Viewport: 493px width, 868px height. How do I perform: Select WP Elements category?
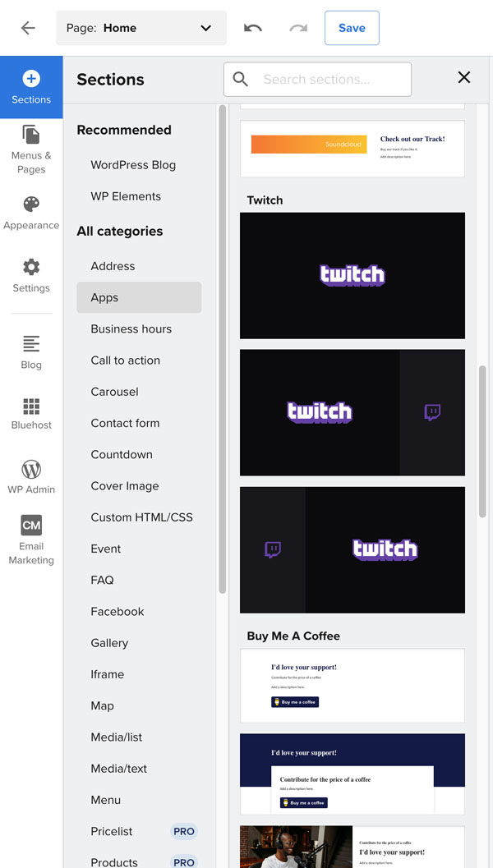[126, 196]
